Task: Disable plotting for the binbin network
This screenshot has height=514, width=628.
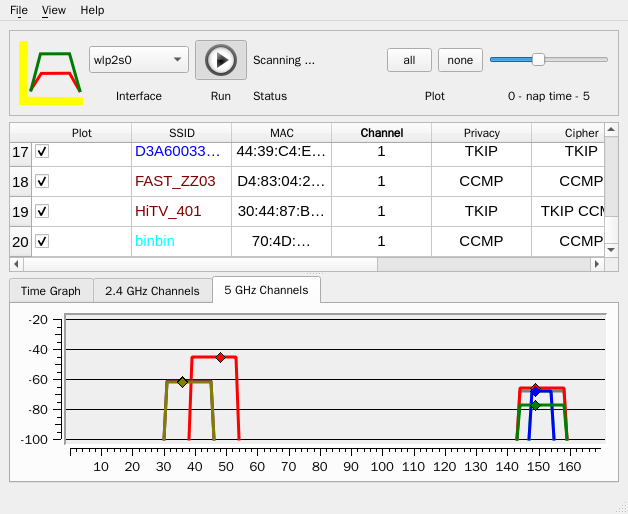Action: coord(42,242)
